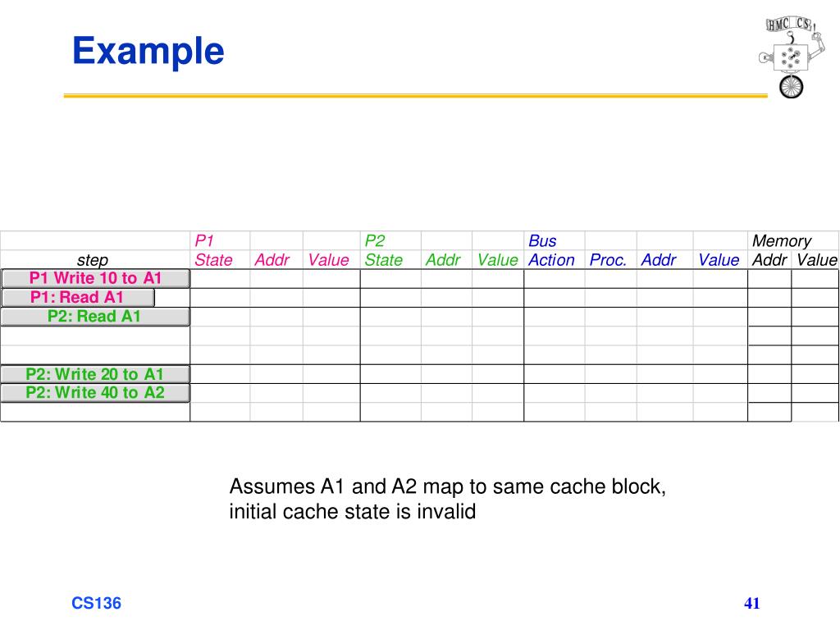
Task: Click the Bus 'Action' column header
Action: pos(551,260)
